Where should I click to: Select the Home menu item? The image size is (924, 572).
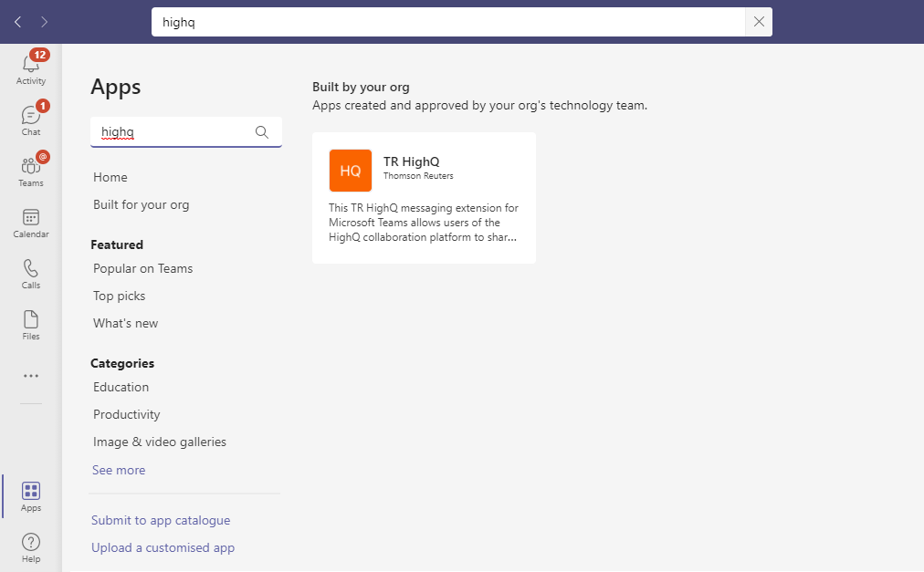[110, 177]
